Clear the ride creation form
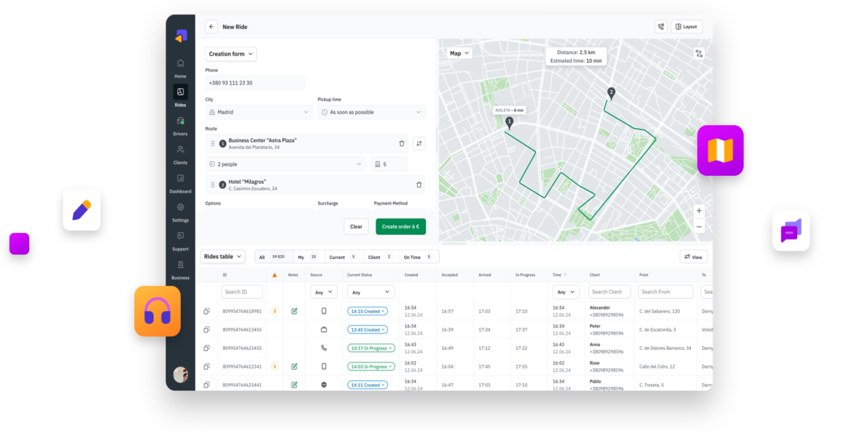Viewport: 868px width, 434px height. click(x=355, y=226)
